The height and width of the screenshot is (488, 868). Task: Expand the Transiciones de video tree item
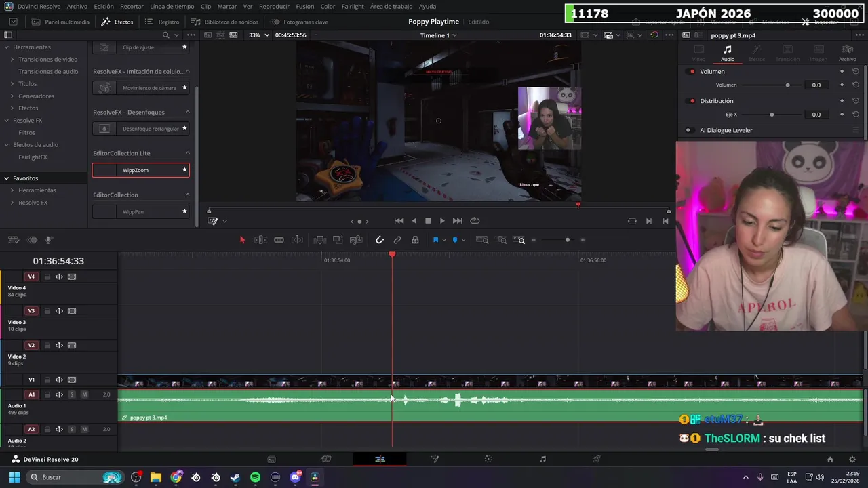coord(12,59)
